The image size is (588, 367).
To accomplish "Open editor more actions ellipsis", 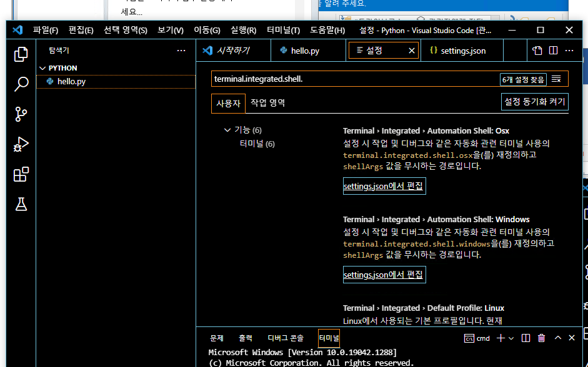I will (x=569, y=51).
